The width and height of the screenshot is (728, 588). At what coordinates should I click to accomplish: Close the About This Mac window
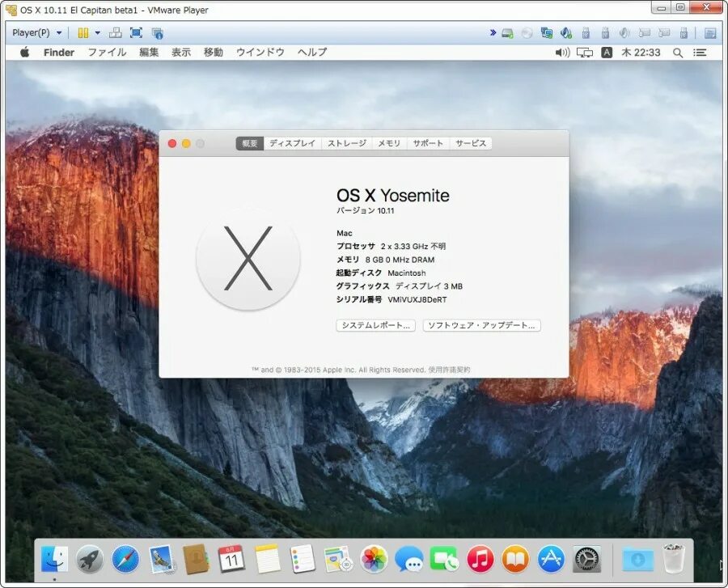tap(172, 144)
